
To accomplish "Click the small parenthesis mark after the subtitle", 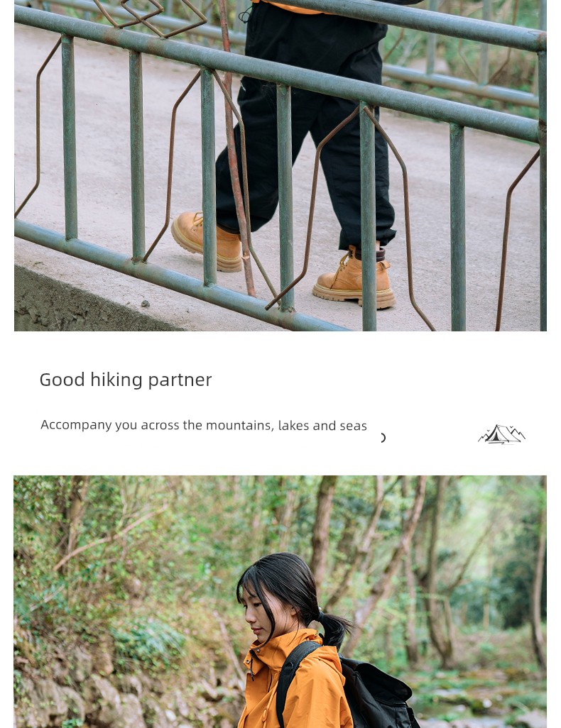I will click(383, 438).
